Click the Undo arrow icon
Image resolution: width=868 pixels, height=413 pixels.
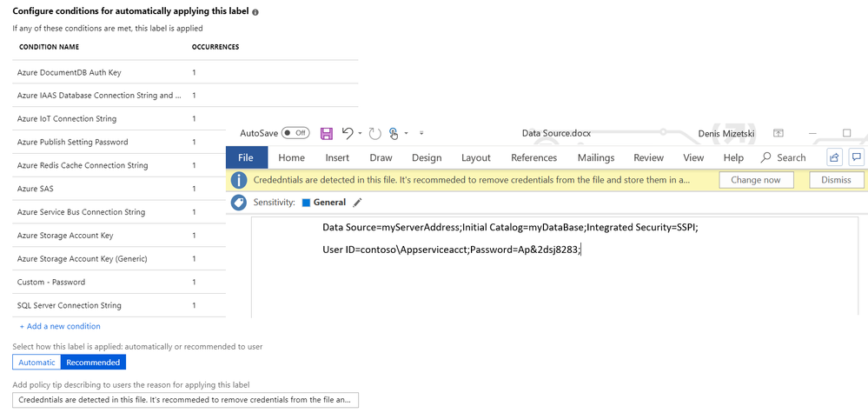click(348, 133)
